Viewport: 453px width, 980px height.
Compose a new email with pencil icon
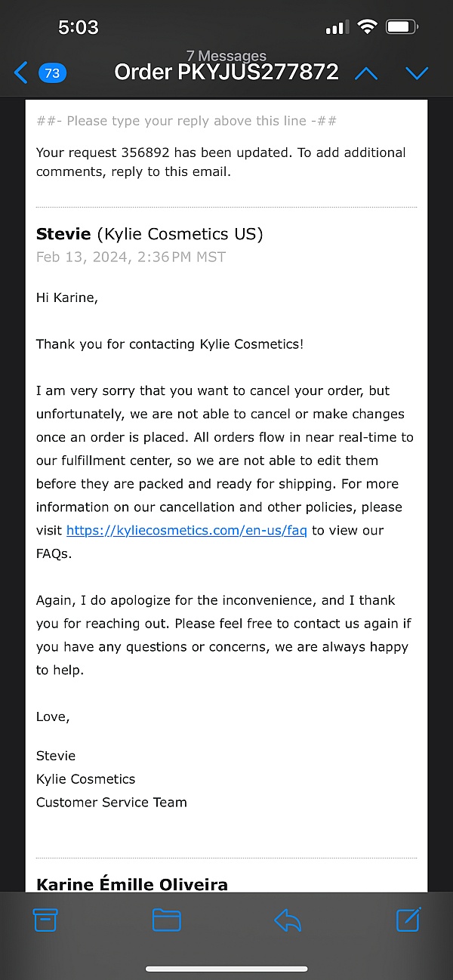click(x=408, y=919)
